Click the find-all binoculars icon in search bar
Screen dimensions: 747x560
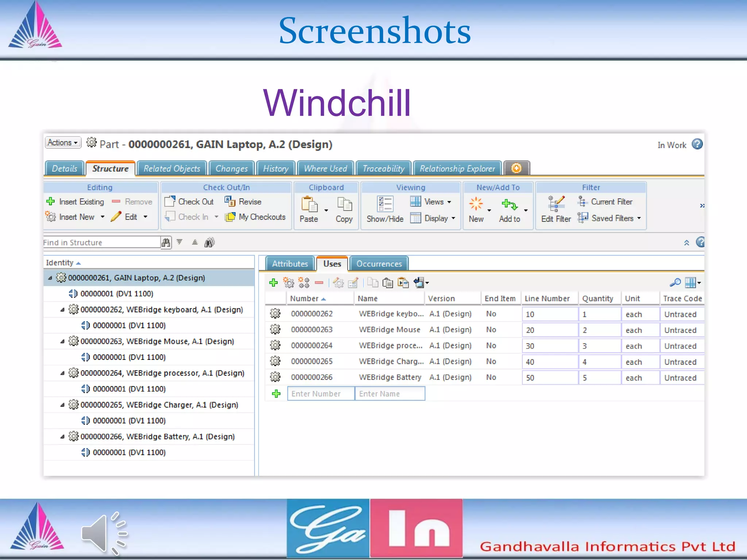[x=209, y=242]
